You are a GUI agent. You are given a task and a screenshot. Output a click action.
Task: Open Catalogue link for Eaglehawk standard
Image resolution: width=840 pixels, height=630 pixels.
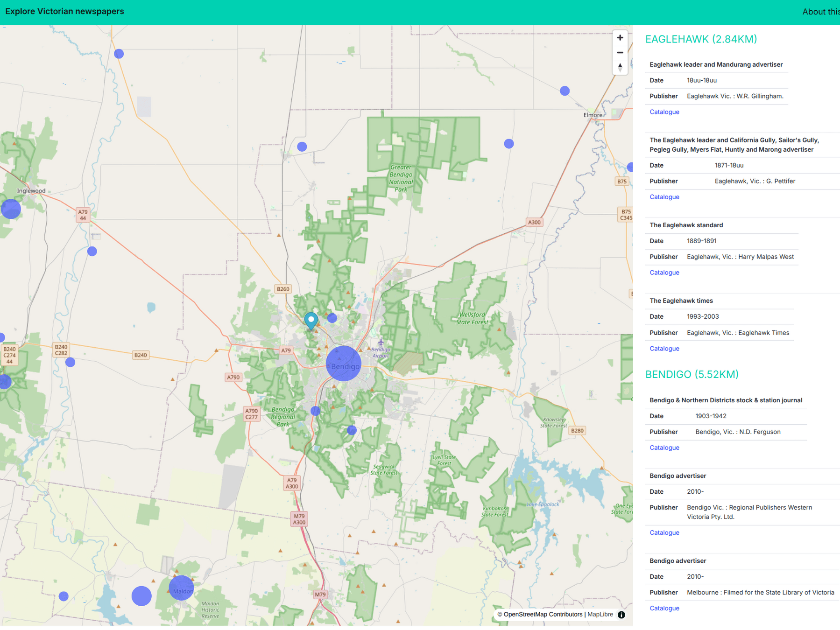[664, 273]
